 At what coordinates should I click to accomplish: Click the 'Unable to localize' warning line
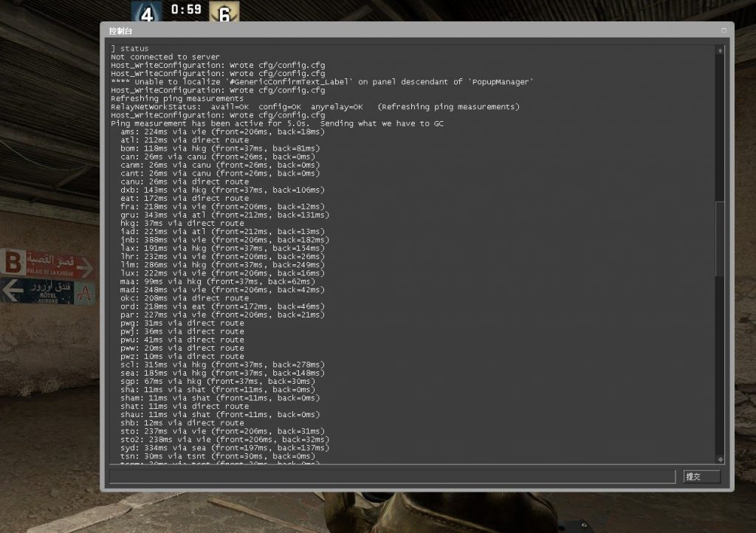coord(322,82)
